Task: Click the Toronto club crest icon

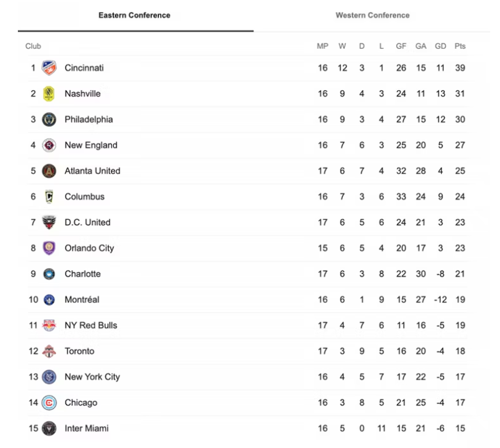Action: [x=49, y=351]
